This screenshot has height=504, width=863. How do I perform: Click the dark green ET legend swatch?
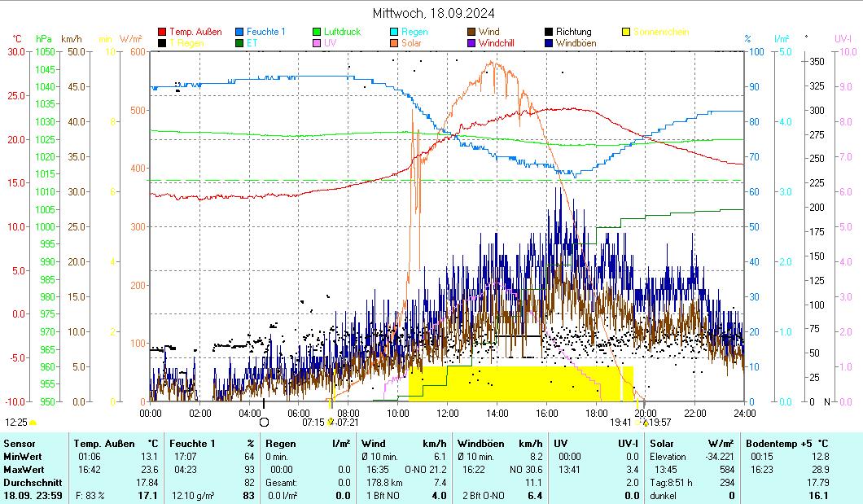(239, 43)
